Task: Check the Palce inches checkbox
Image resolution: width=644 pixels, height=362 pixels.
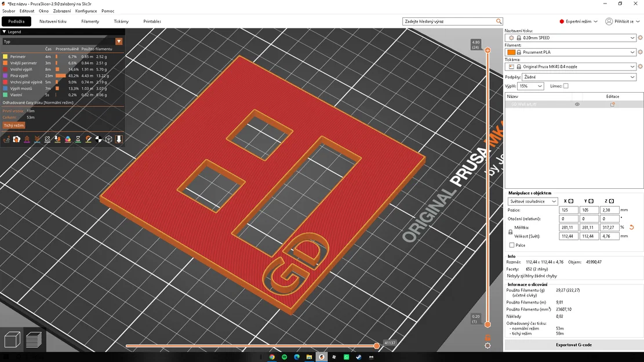Action: [512, 245]
